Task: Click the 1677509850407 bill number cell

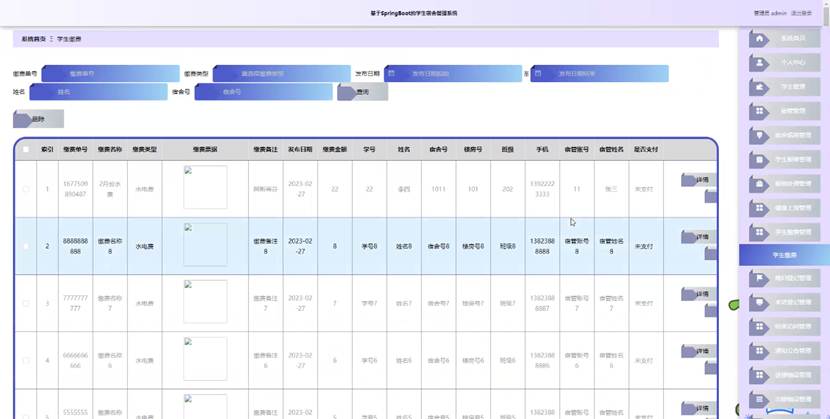Action: tap(75, 189)
